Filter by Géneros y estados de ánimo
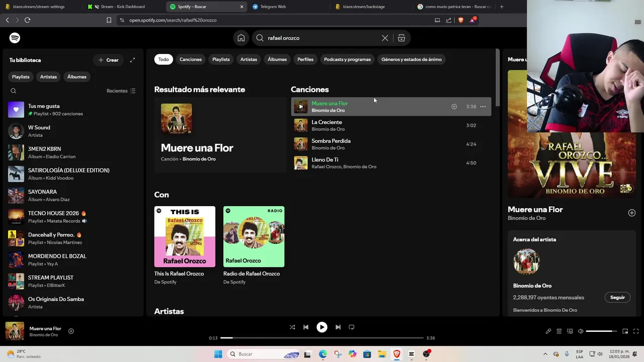Image resolution: width=644 pixels, height=362 pixels. [x=412, y=59]
